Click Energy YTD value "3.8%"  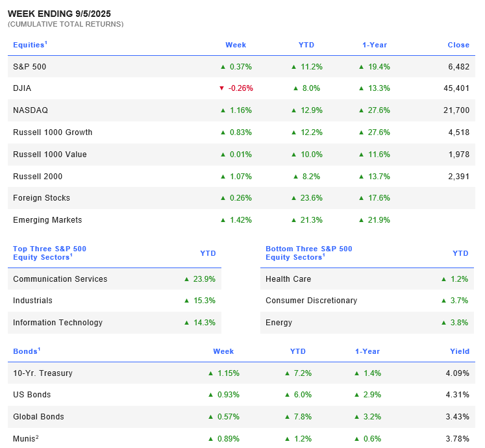click(x=459, y=323)
